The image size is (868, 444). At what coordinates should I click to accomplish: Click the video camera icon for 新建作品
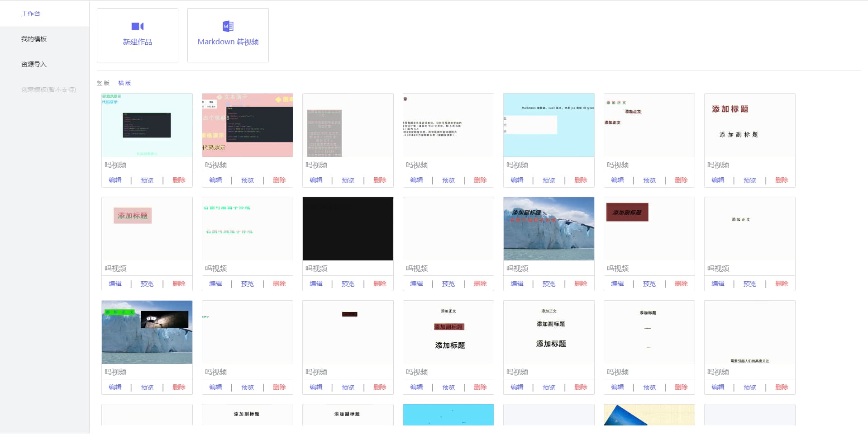pyautogui.click(x=137, y=26)
